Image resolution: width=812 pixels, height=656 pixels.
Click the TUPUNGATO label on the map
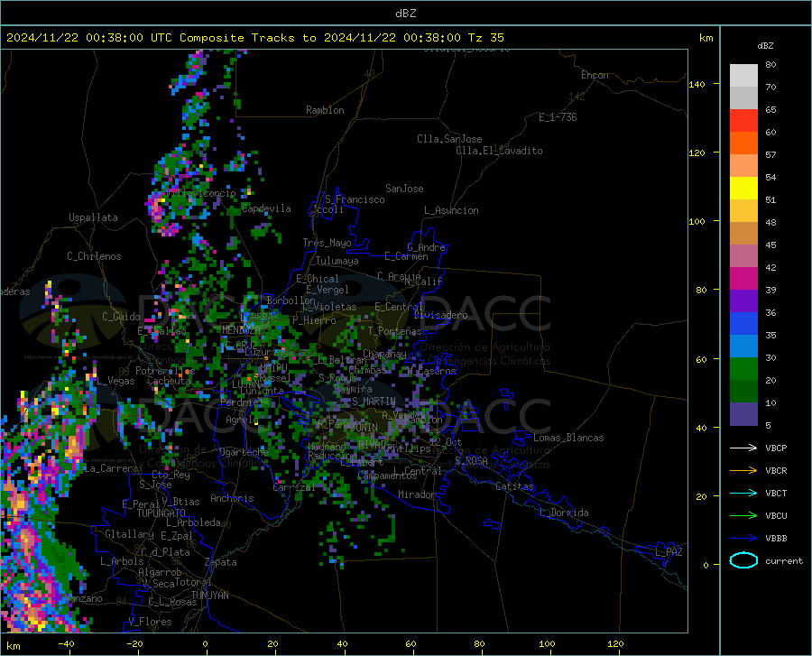(161, 513)
